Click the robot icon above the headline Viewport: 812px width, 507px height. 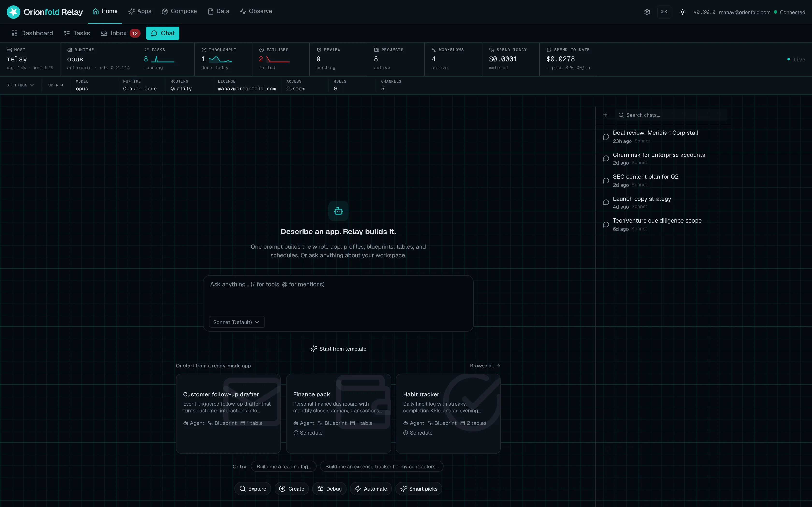pos(338,211)
